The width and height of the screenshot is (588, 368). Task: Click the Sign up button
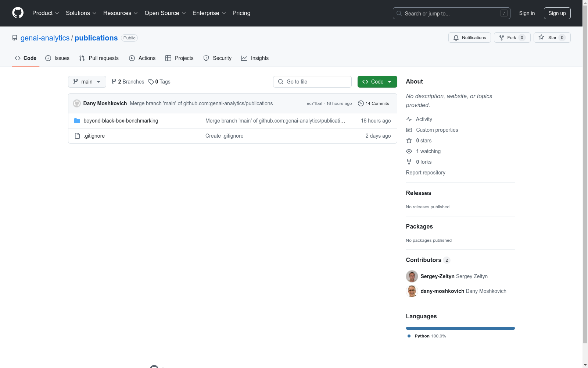(x=557, y=13)
